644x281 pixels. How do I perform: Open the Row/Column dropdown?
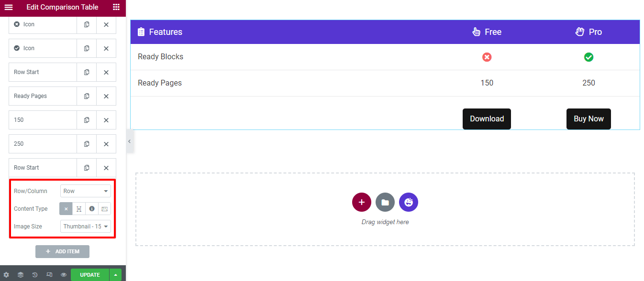point(86,191)
